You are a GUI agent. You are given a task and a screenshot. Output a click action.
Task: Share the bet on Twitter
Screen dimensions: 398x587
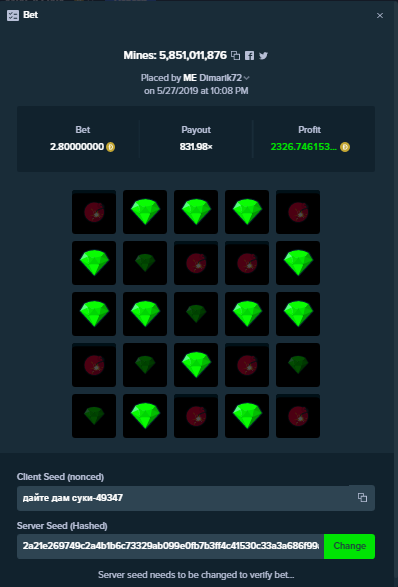pos(264,56)
